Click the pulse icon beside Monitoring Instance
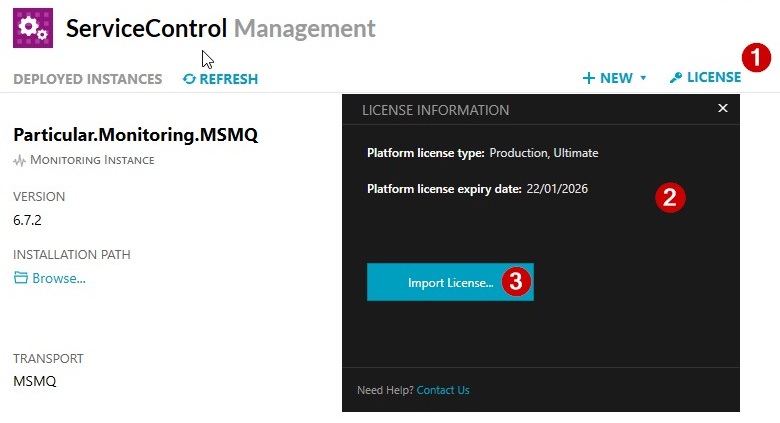Image resolution: width=780 pixels, height=423 pixels. [x=19, y=160]
